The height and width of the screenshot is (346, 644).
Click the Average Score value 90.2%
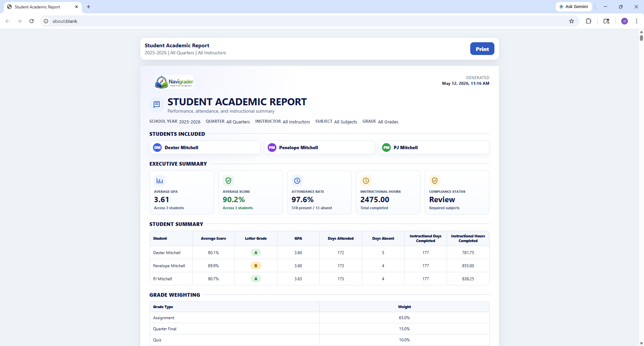point(234,199)
